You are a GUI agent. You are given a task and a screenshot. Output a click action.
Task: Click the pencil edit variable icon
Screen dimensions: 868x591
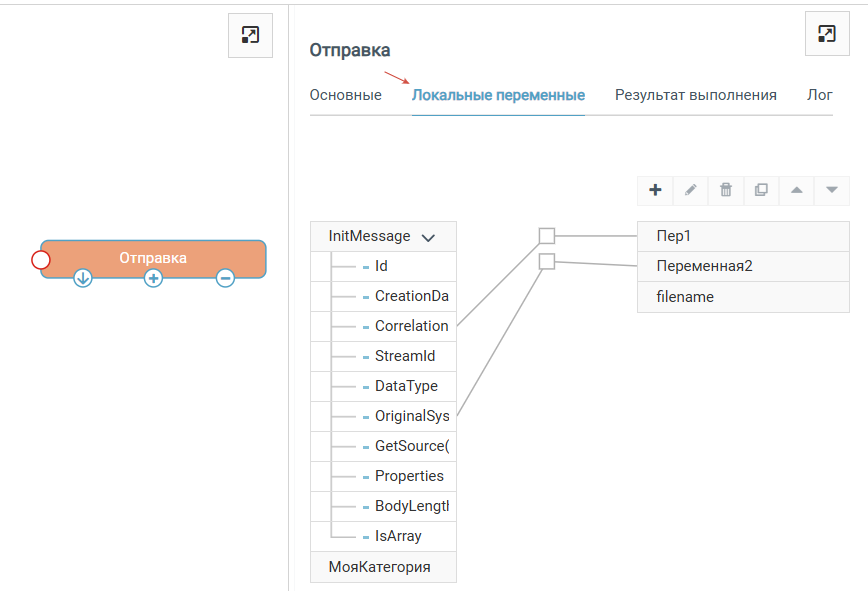691,190
